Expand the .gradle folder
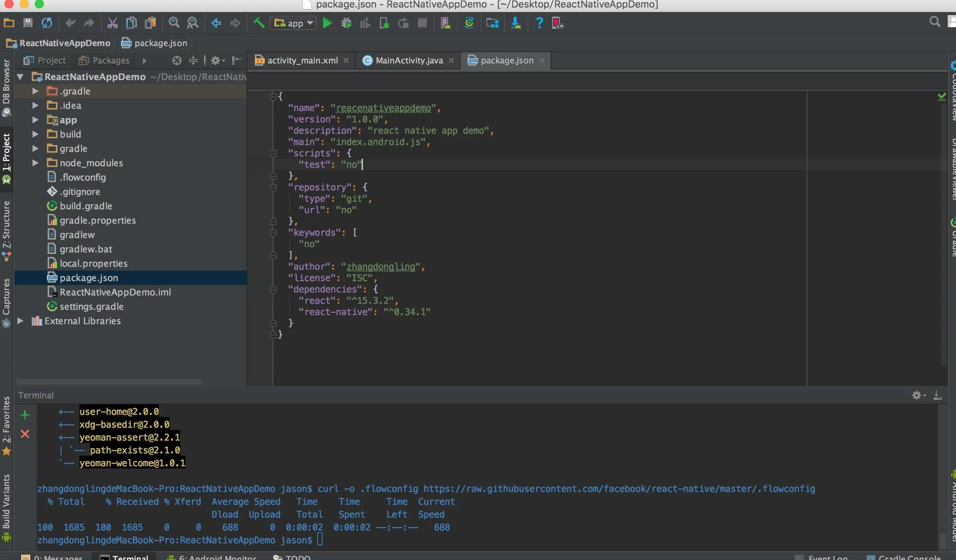This screenshot has width=956, height=560. (x=35, y=91)
